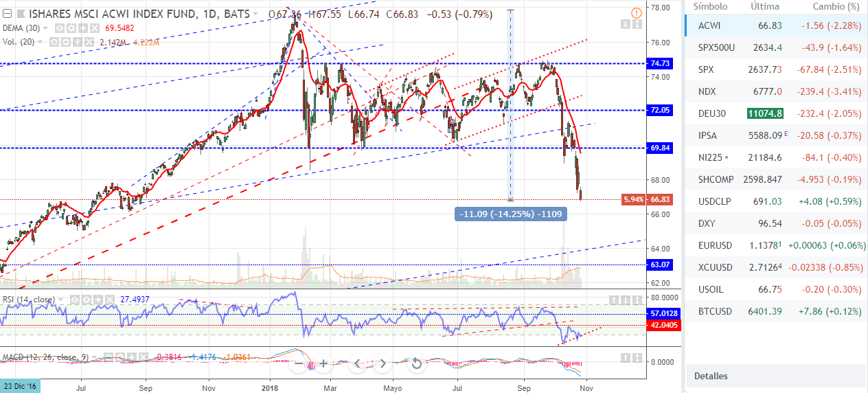Viewport: 868px width, 393px height.
Task: Select IPSA in the watchlist
Action: point(776,135)
